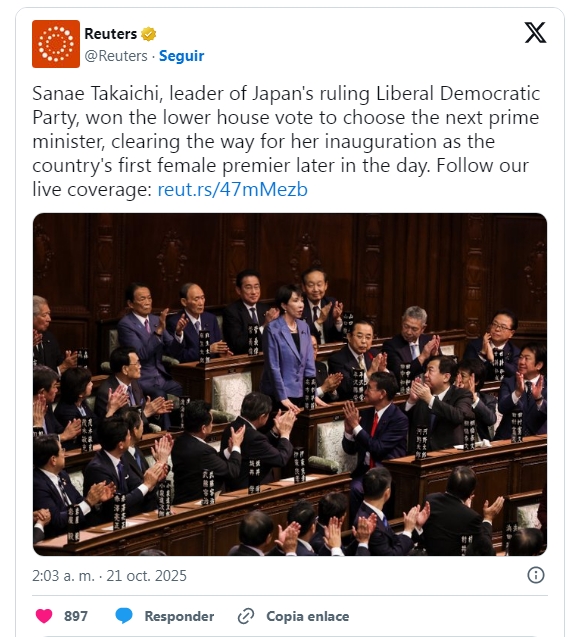
Task: Like the tweet with the heart icon
Action: [x=44, y=616]
